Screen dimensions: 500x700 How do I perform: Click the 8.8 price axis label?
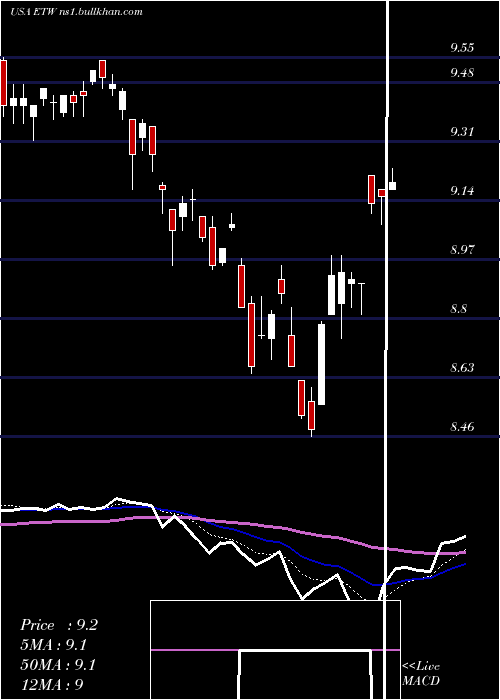[x=459, y=308]
